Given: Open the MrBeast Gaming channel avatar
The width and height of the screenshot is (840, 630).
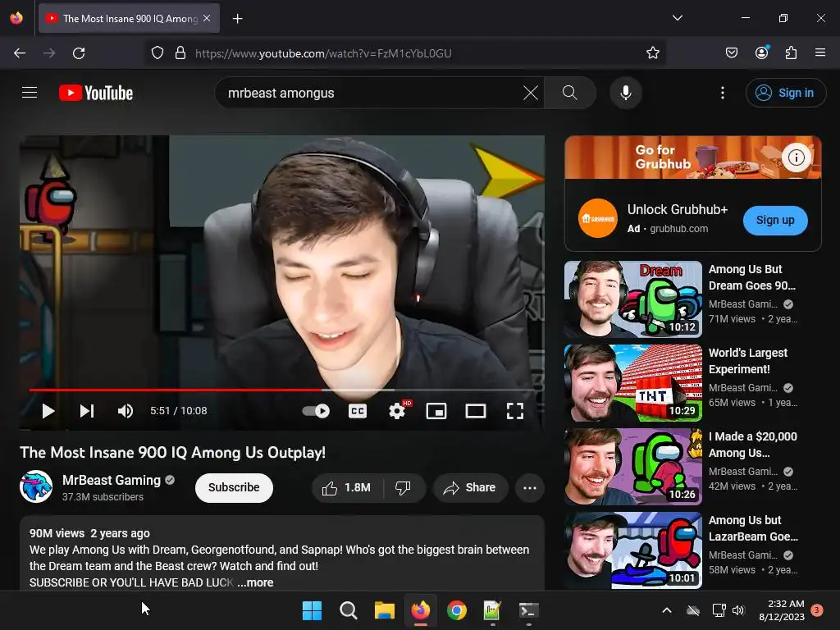Looking at the screenshot, I should (36, 486).
